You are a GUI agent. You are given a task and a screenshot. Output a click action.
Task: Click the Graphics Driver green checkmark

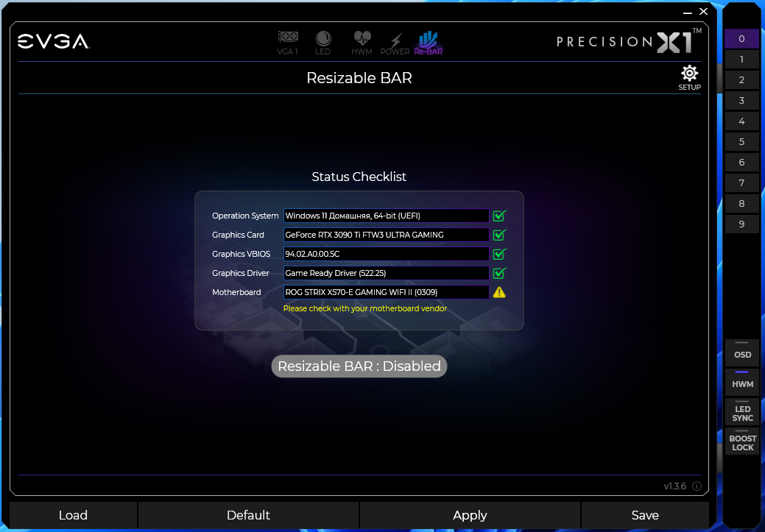[x=499, y=273]
